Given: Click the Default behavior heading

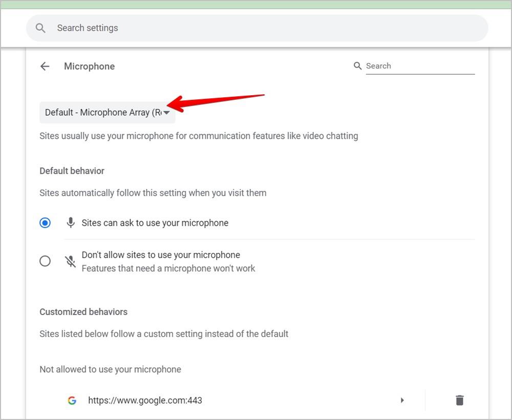Looking at the screenshot, I should [72, 171].
